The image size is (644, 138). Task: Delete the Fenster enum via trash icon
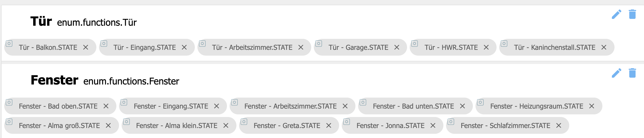[x=632, y=73]
